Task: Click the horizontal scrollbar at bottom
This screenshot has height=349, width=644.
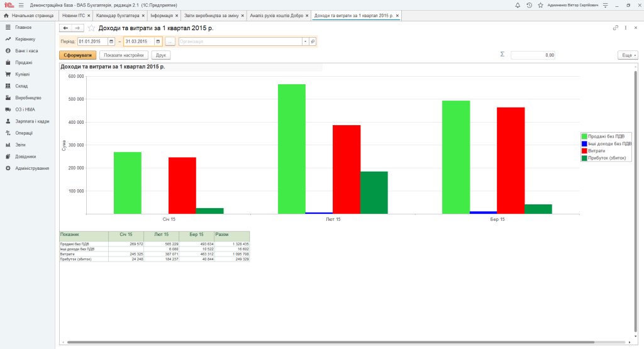Action: [x=331, y=342]
